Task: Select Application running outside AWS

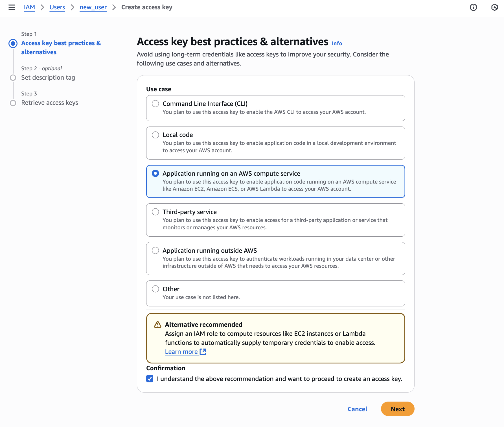Action: tap(155, 250)
